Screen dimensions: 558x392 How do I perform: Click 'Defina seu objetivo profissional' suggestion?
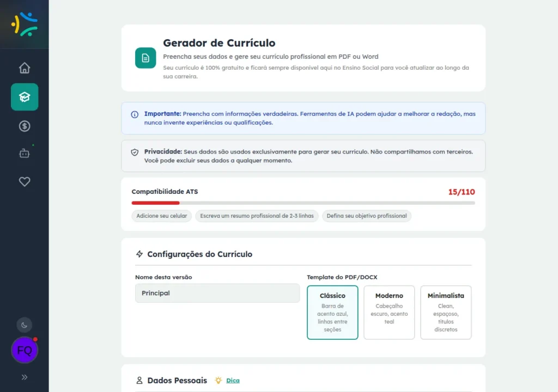point(367,216)
